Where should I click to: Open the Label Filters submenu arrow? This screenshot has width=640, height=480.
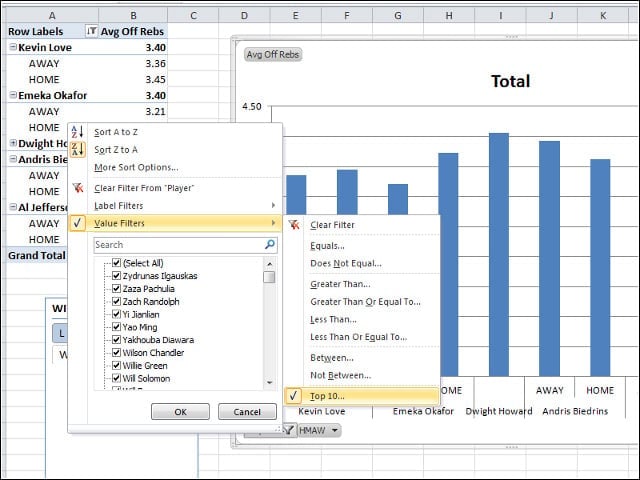[x=273, y=205]
